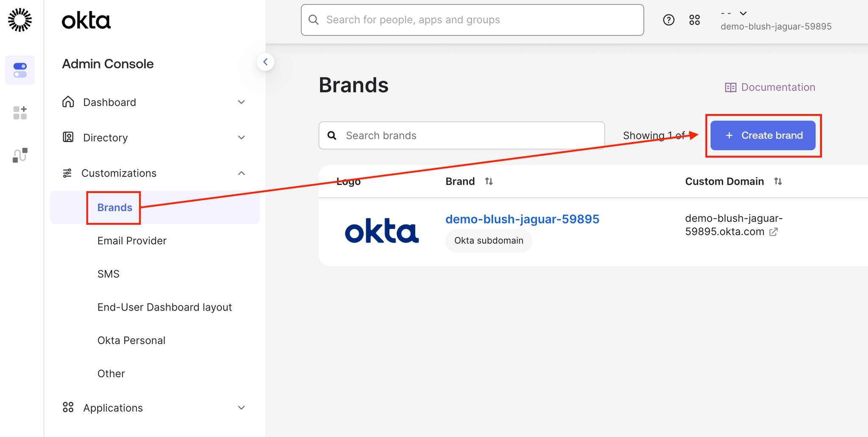Click the Okta subdomain tag
868x437 pixels.
(x=489, y=241)
